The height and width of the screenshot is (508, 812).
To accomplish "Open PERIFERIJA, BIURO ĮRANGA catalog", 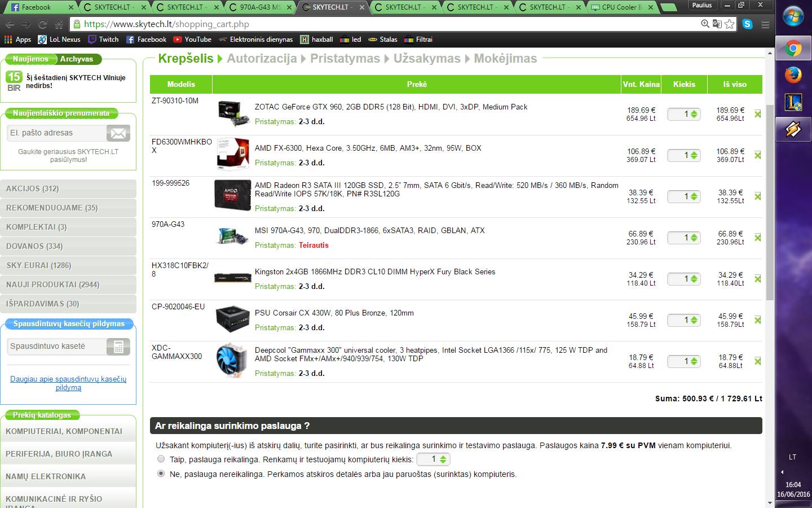I will click(x=68, y=454).
